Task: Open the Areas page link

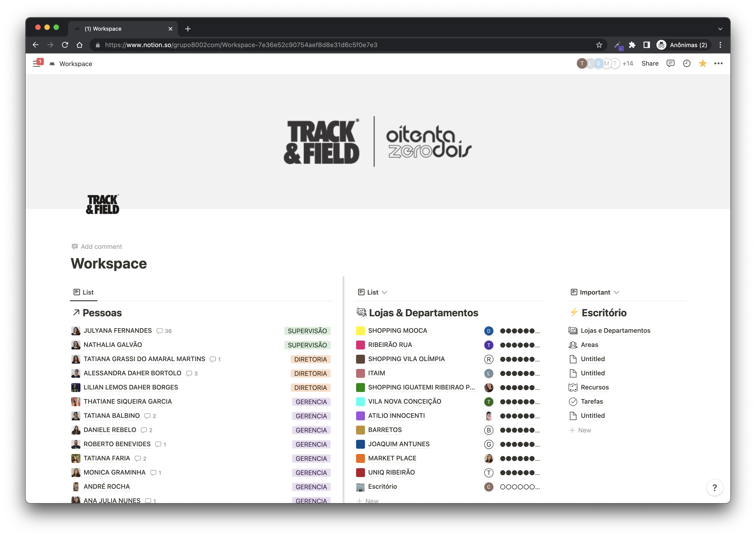Action: coord(589,345)
